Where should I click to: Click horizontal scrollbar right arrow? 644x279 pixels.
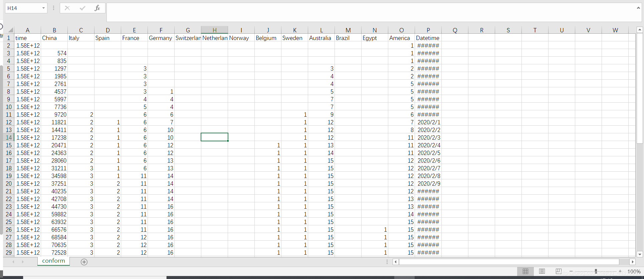click(x=632, y=262)
